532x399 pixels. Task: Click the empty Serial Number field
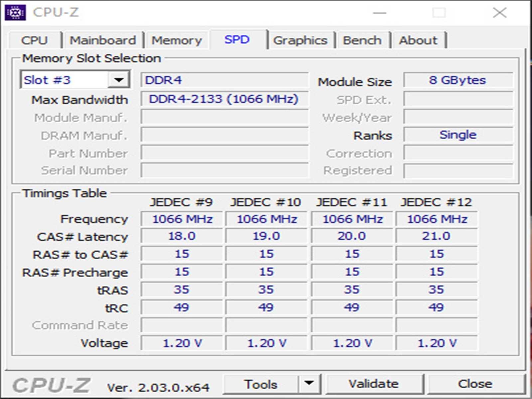pos(224,170)
